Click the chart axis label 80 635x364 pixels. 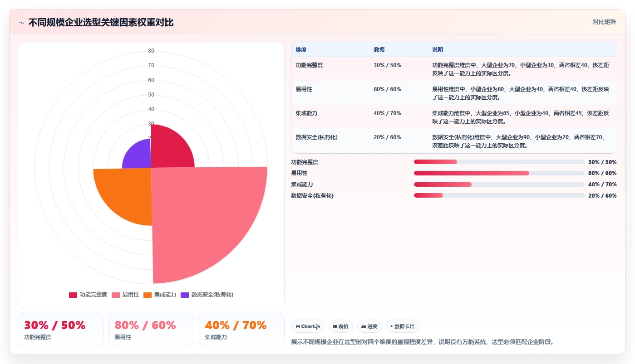pyautogui.click(x=151, y=51)
